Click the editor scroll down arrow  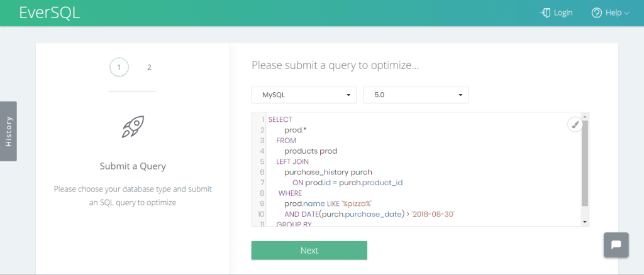click(585, 222)
